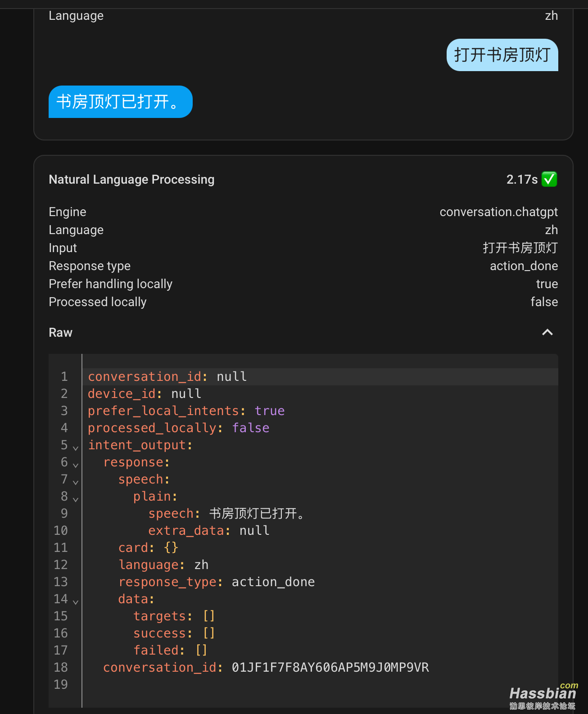
Task: Click the Input label
Action: pyautogui.click(x=63, y=248)
